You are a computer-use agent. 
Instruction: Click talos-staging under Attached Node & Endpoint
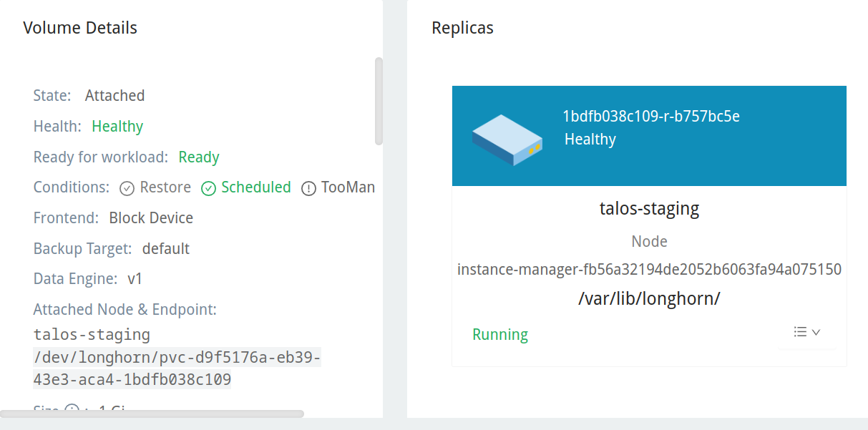[92, 335]
